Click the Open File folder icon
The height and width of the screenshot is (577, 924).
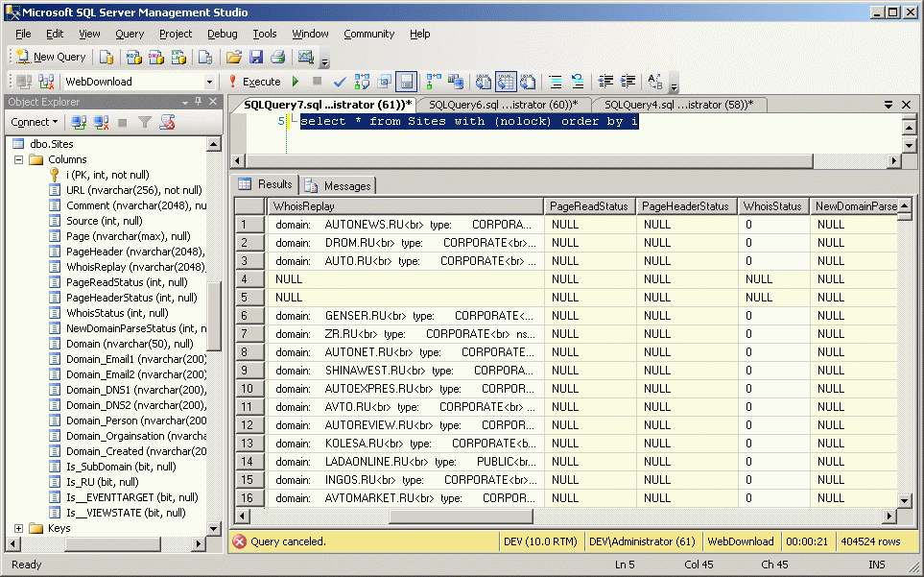234,57
